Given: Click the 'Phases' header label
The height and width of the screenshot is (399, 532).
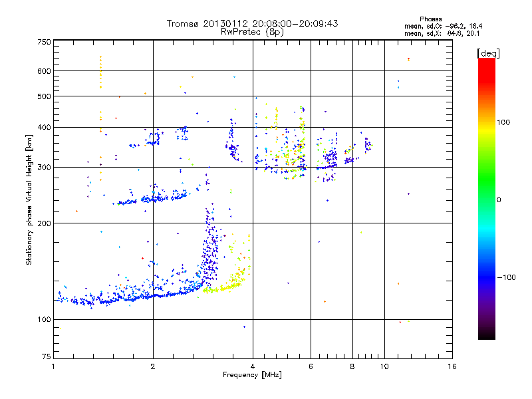Looking at the screenshot, I should [430, 19].
